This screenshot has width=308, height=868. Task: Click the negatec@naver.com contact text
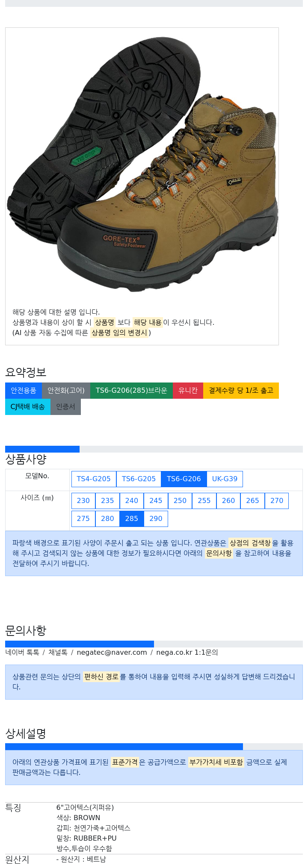[112, 653]
